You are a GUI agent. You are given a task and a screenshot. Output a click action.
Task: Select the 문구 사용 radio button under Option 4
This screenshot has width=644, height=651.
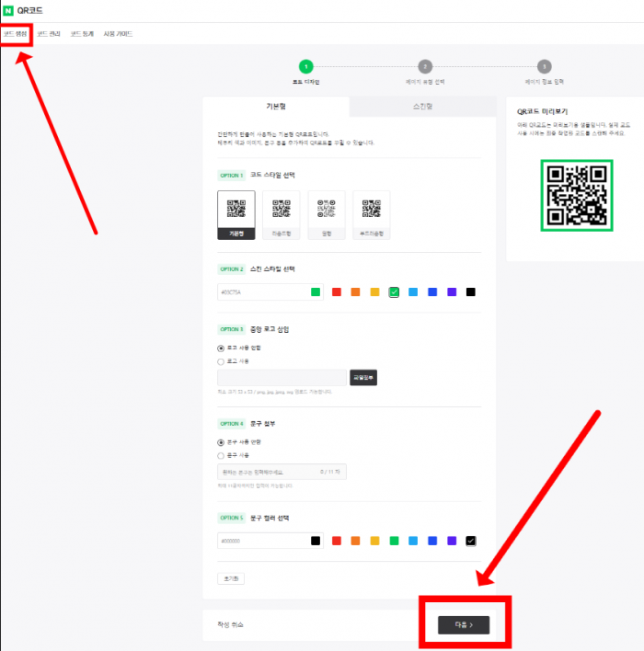222,455
